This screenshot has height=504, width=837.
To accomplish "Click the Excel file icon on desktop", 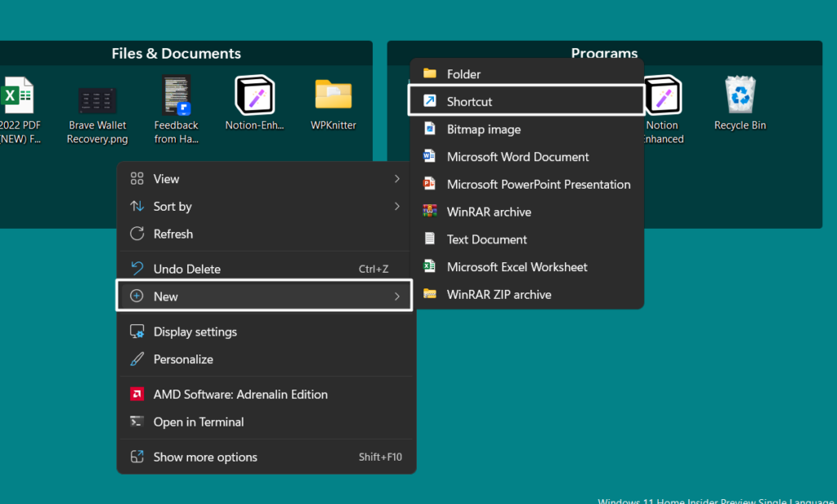I will tap(18, 96).
